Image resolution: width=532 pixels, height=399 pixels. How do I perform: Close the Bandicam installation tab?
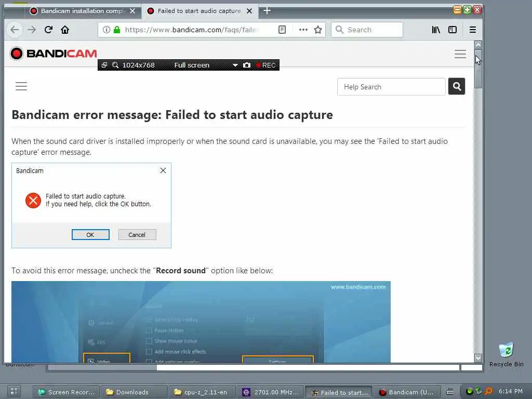tap(132, 11)
